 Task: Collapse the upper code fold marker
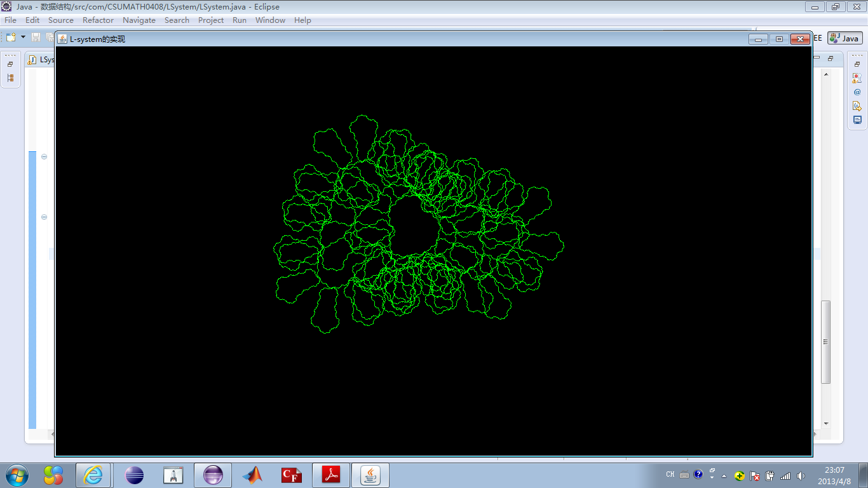coord(44,156)
